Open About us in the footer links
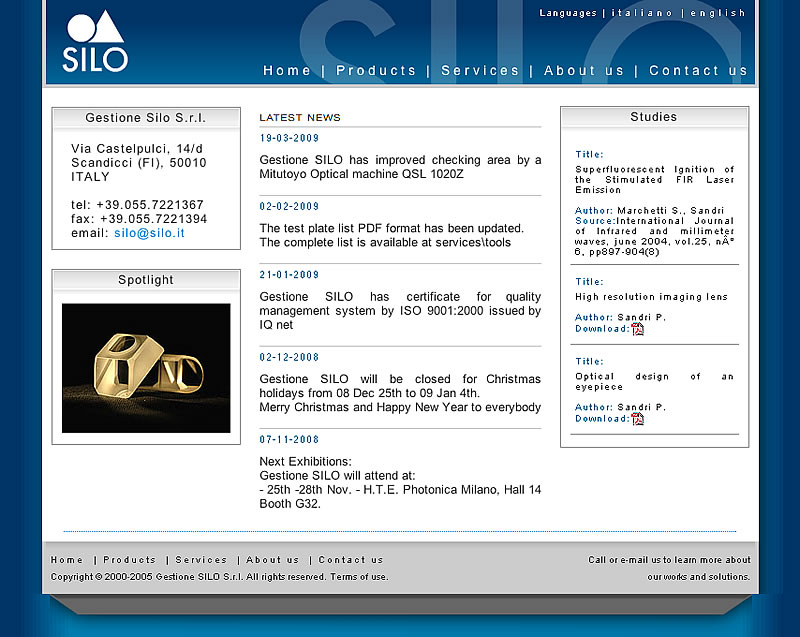 point(272,559)
